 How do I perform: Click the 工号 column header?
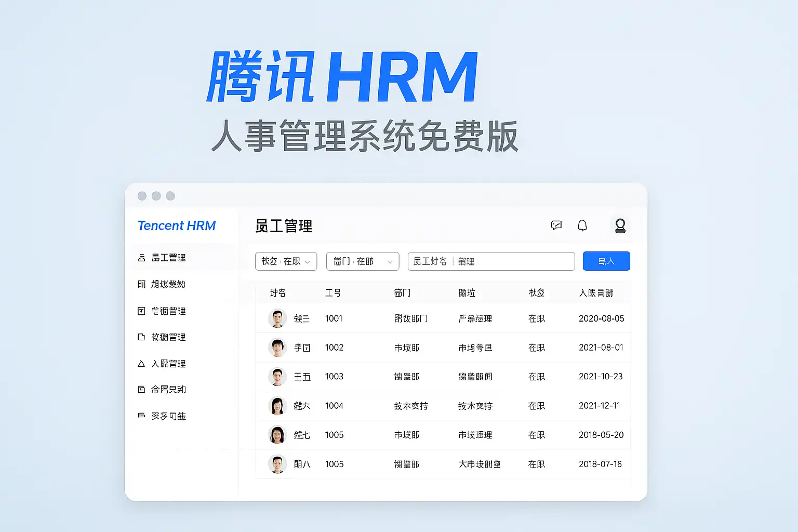(333, 293)
